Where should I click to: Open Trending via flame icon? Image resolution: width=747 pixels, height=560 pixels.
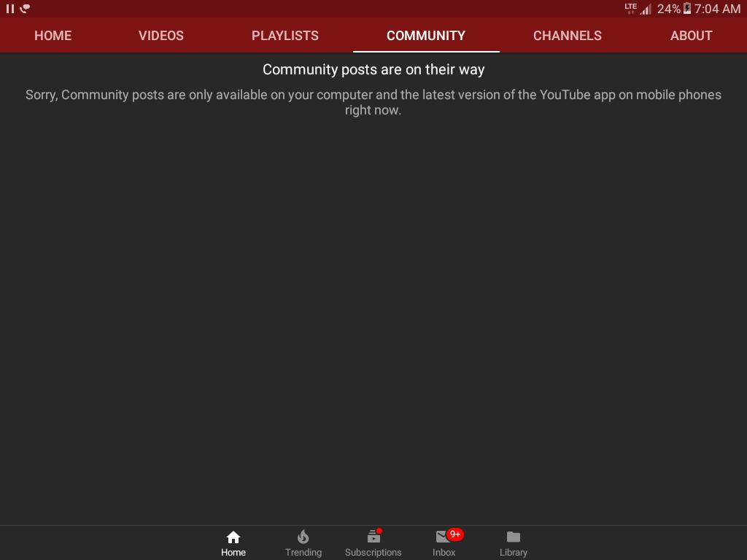(303, 537)
